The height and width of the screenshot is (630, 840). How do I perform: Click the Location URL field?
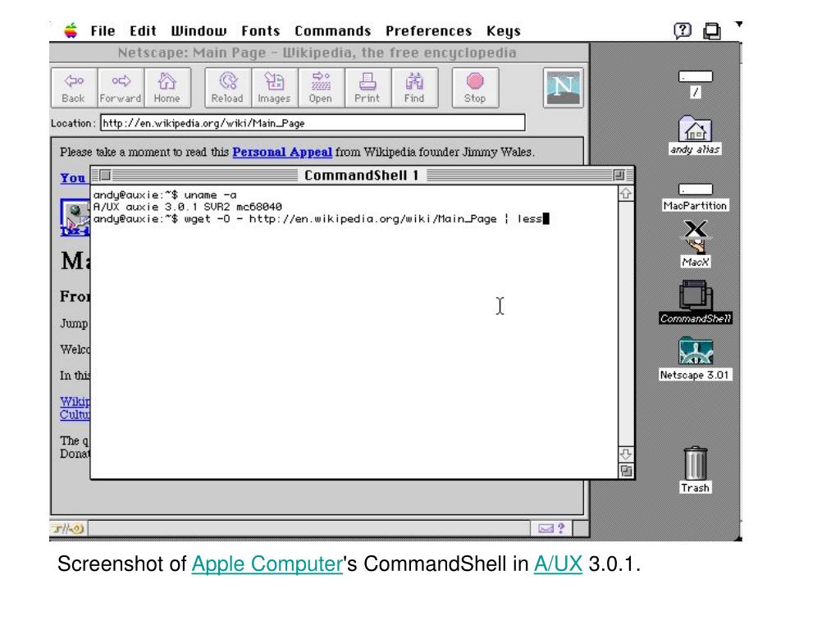pos(313,123)
